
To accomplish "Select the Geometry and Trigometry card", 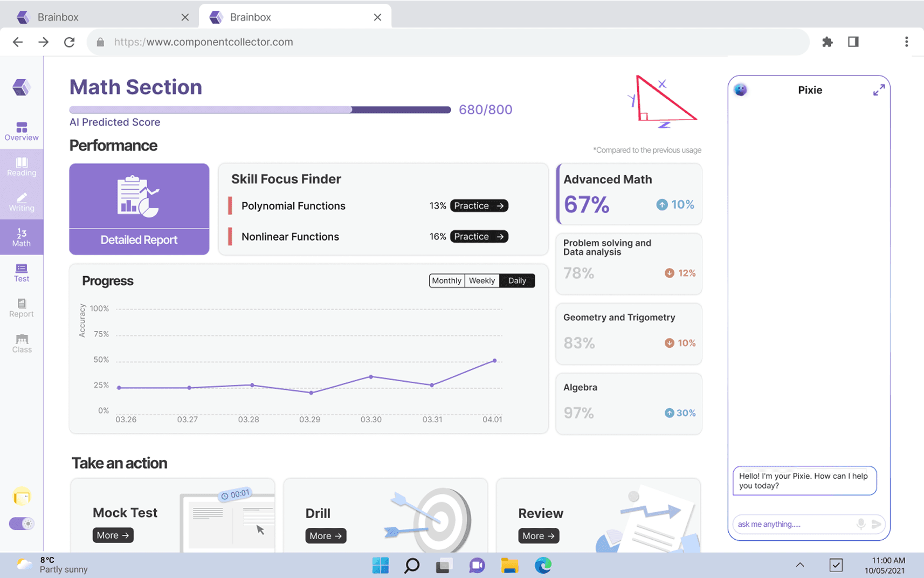I will coord(629,334).
